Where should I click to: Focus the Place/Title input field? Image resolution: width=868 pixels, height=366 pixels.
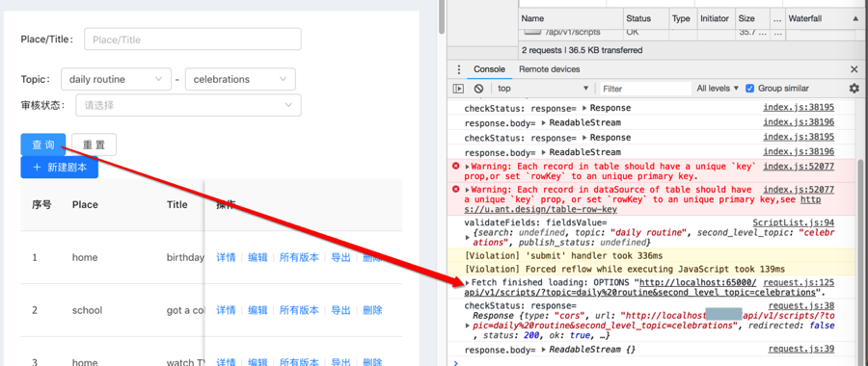point(193,39)
